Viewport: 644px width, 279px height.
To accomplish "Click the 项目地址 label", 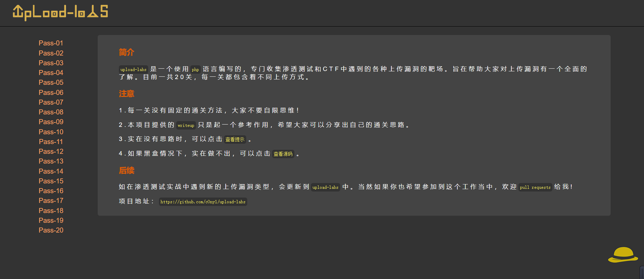I will 136,201.
